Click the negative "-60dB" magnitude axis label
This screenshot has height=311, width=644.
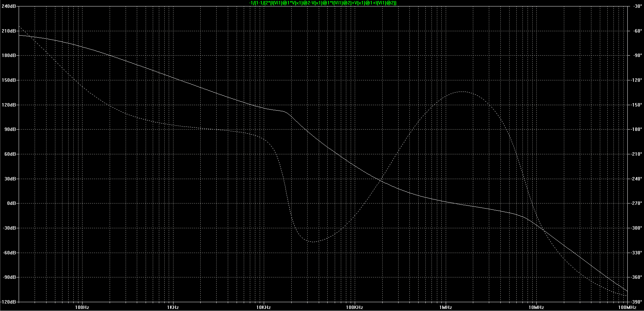point(9,253)
